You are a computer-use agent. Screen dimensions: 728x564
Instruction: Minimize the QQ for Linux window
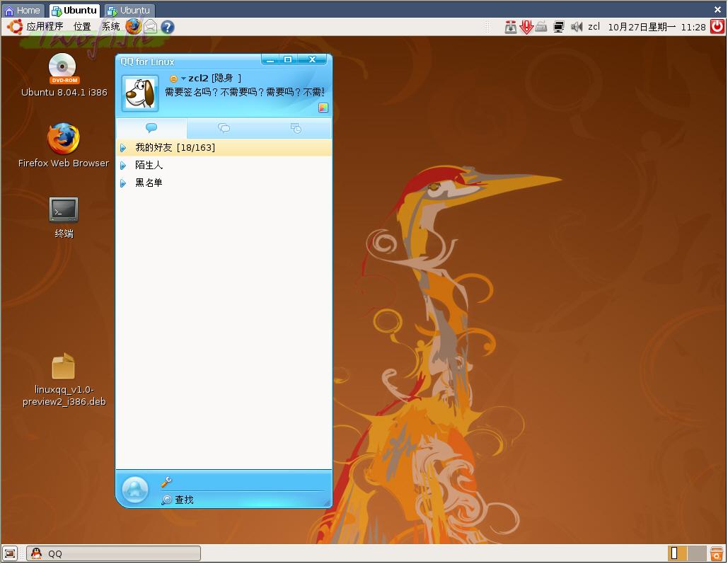pyautogui.click(x=270, y=59)
